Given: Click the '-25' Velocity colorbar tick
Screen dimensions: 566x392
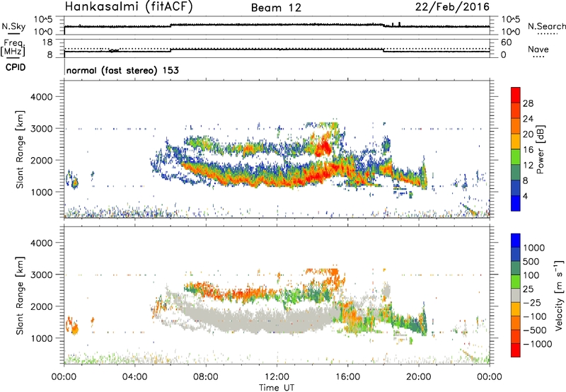Looking at the screenshot, I should [533, 302].
